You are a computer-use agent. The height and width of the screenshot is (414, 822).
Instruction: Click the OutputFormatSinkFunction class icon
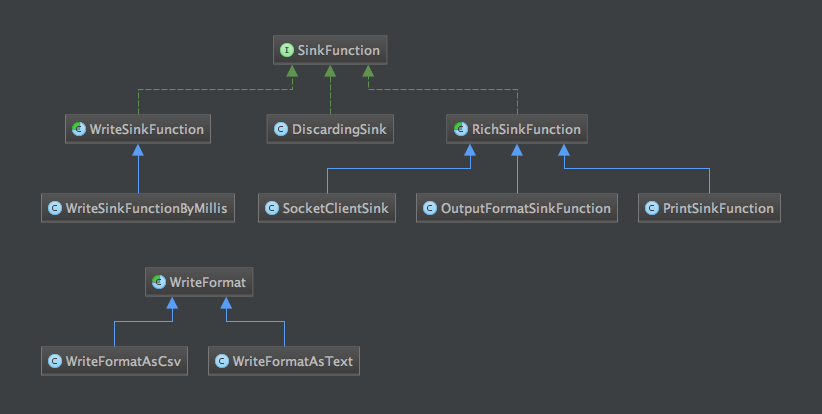430,209
